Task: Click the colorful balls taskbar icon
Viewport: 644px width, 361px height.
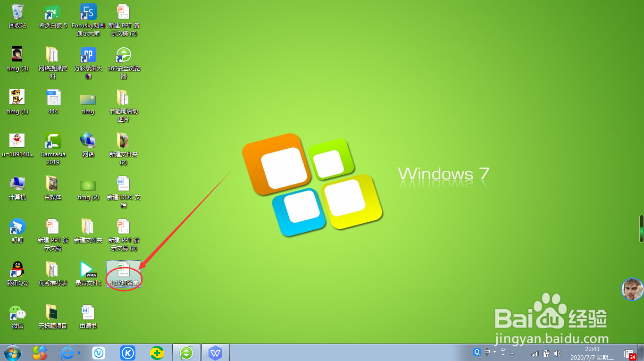Action: coord(40,353)
